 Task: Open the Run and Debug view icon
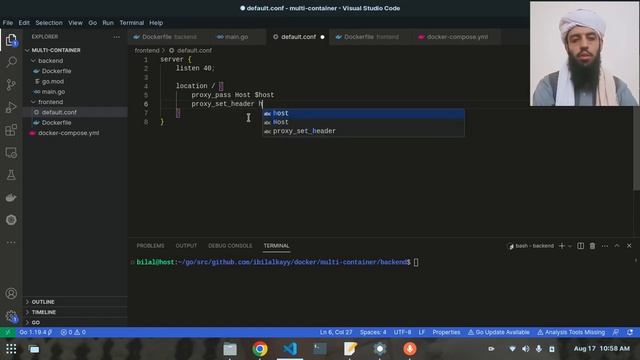coord(11,107)
